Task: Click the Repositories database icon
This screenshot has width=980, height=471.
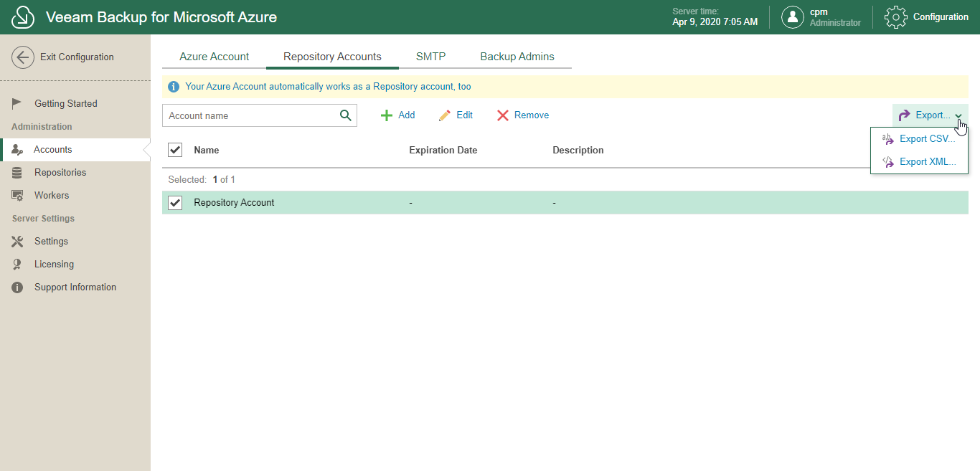Action: pyautogui.click(x=17, y=173)
